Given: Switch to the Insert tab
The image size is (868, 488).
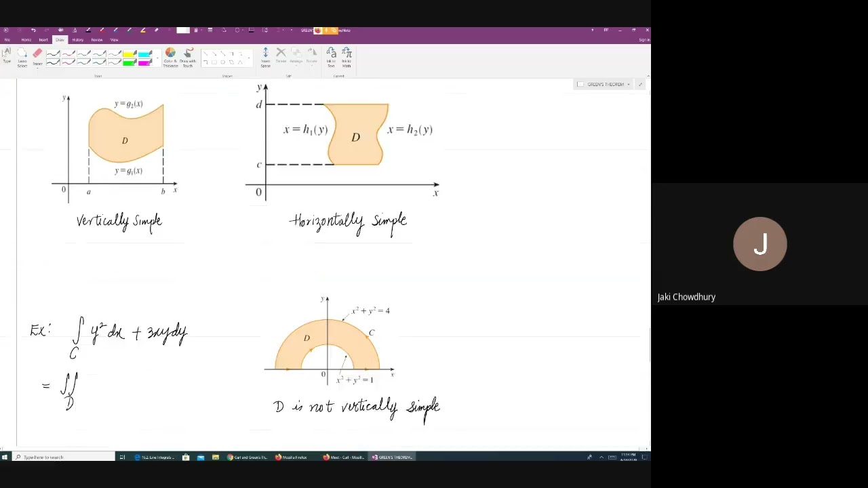Looking at the screenshot, I should tap(43, 40).
